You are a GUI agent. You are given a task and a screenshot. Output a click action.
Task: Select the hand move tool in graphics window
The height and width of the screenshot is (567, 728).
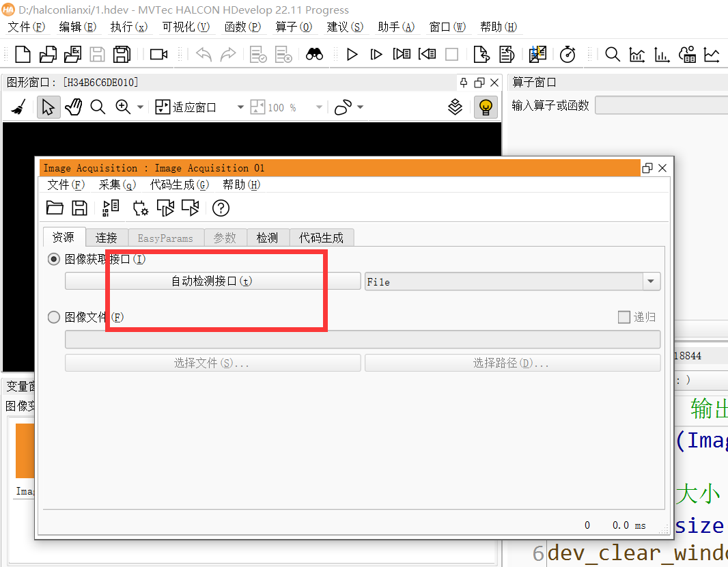(x=73, y=107)
